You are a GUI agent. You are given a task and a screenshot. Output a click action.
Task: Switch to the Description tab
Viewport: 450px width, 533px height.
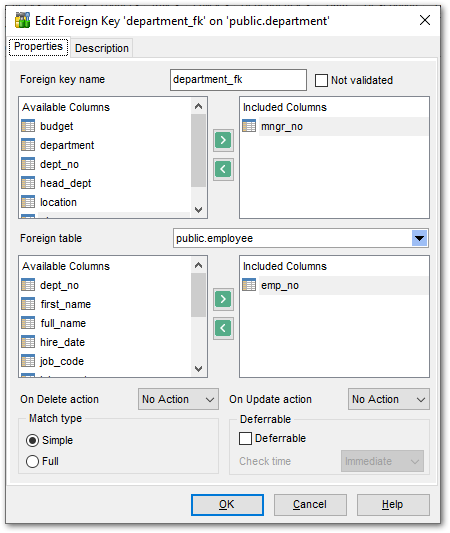[102, 48]
